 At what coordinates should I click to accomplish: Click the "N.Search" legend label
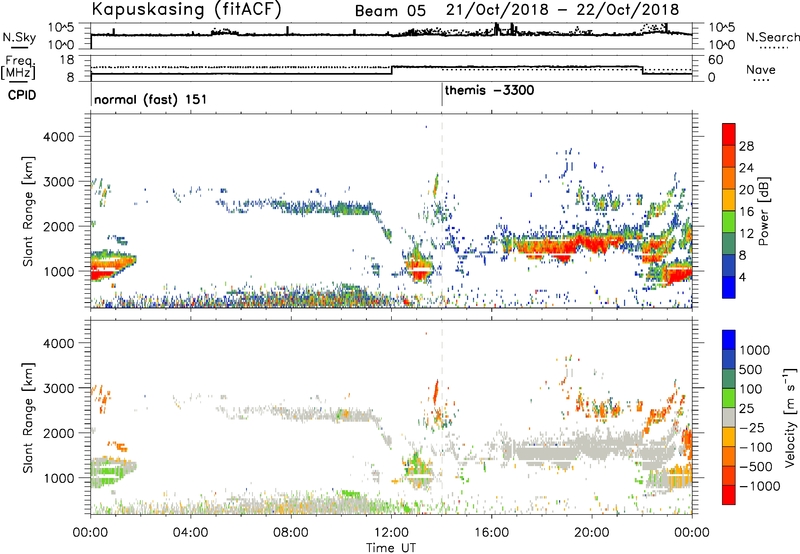point(772,37)
